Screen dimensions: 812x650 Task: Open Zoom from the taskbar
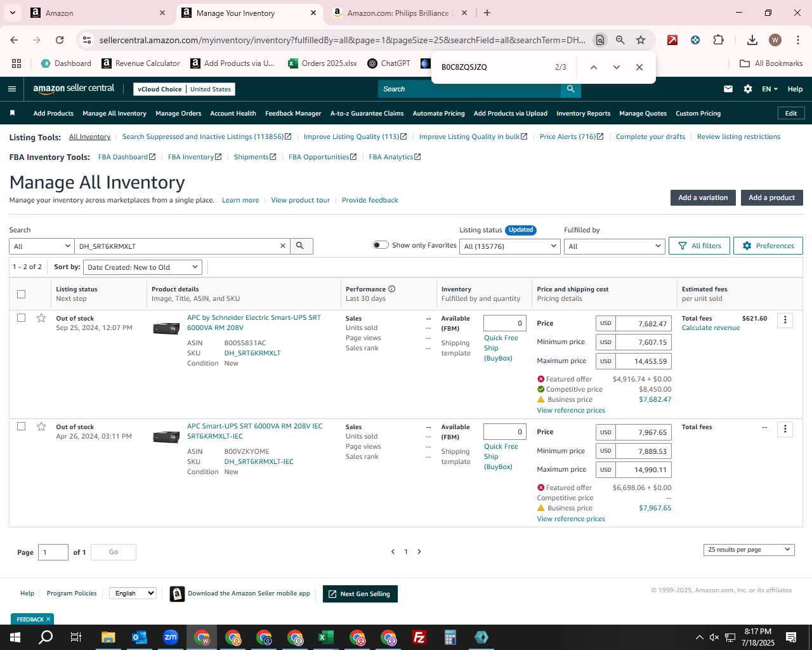171,637
